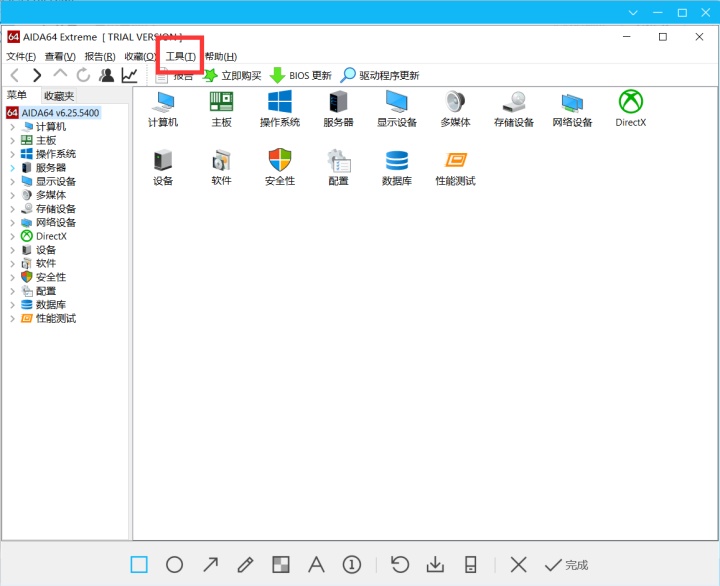This screenshot has height=586, width=720.
Task: Expand the 操作系统 tree node arrow
Action: (12, 154)
